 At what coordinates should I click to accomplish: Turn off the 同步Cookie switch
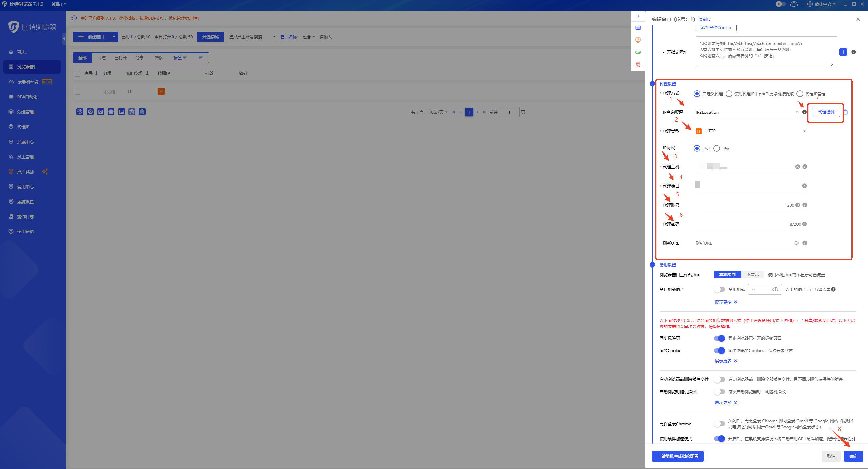[719, 350]
